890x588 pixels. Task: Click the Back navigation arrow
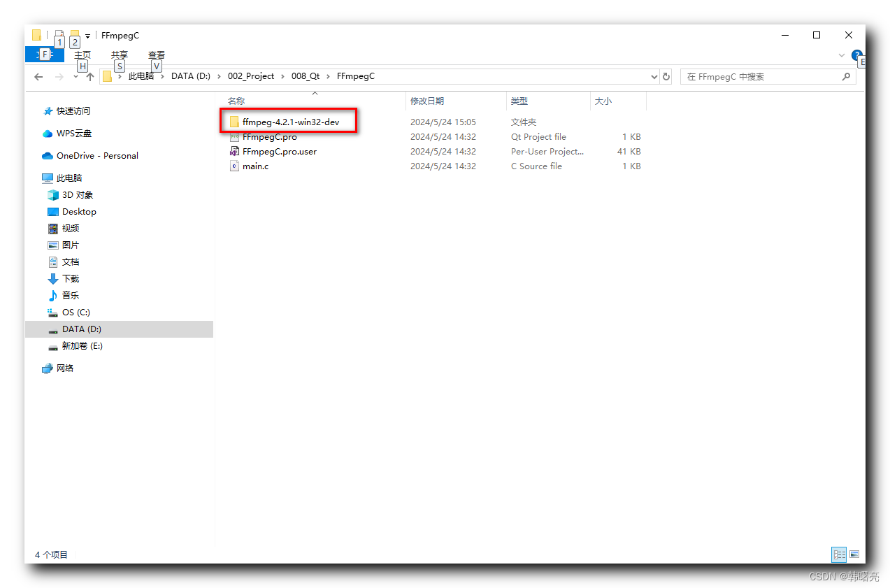pos(38,76)
